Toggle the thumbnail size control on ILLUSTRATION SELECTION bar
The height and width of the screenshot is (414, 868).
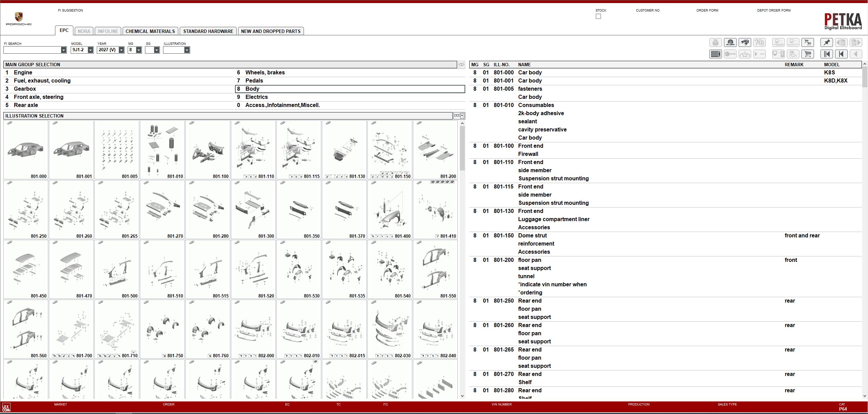pyautogui.click(x=459, y=115)
